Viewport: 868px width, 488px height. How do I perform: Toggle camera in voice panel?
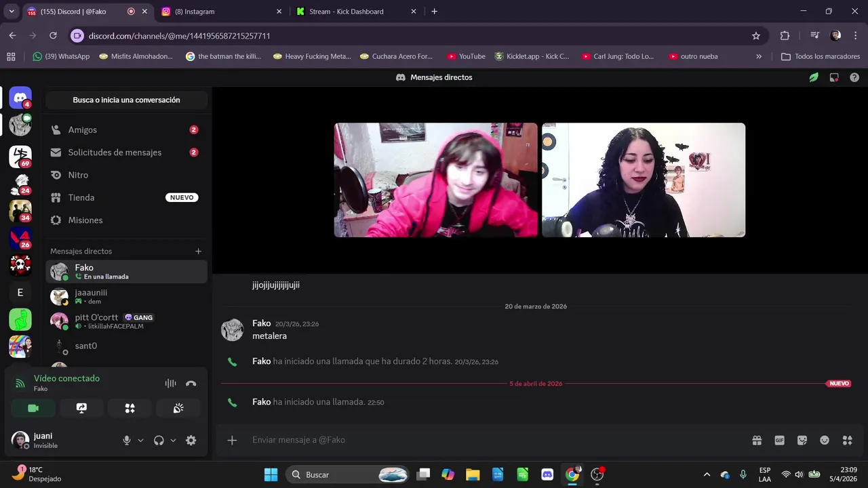[x=33, y=408]
